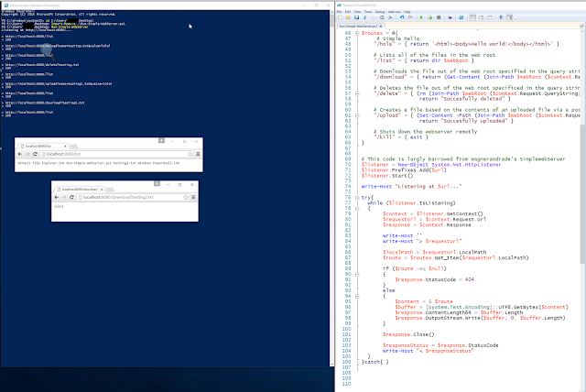The width and height of the screenshot is (586, 392).
Task: Go back in the download?testing2.txt browser
Action: pos(57,197)
